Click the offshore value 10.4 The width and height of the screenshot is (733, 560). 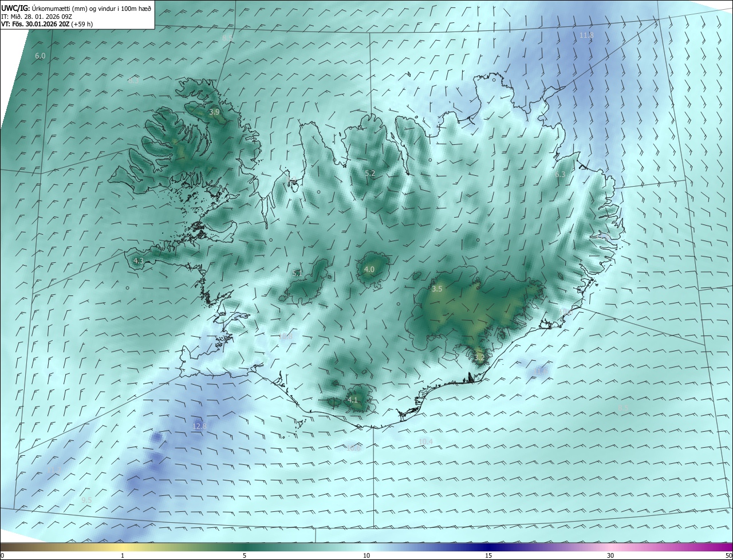click(x=425, y=441)
